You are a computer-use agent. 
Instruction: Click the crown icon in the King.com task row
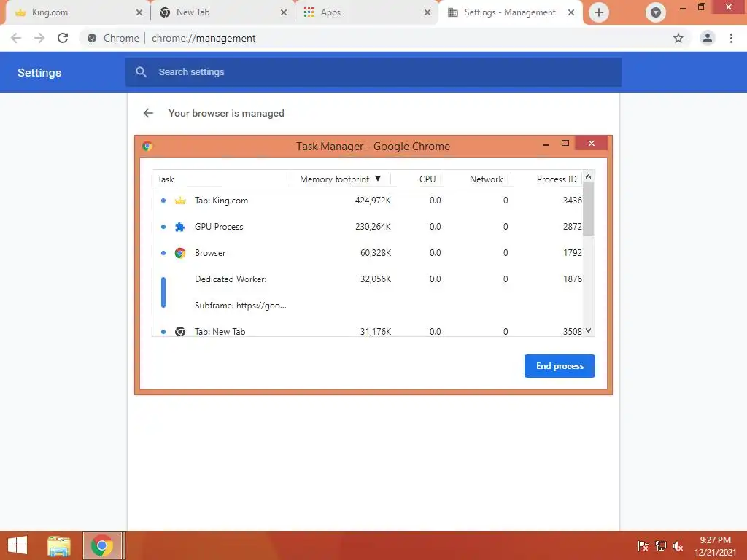coord(180,201)
